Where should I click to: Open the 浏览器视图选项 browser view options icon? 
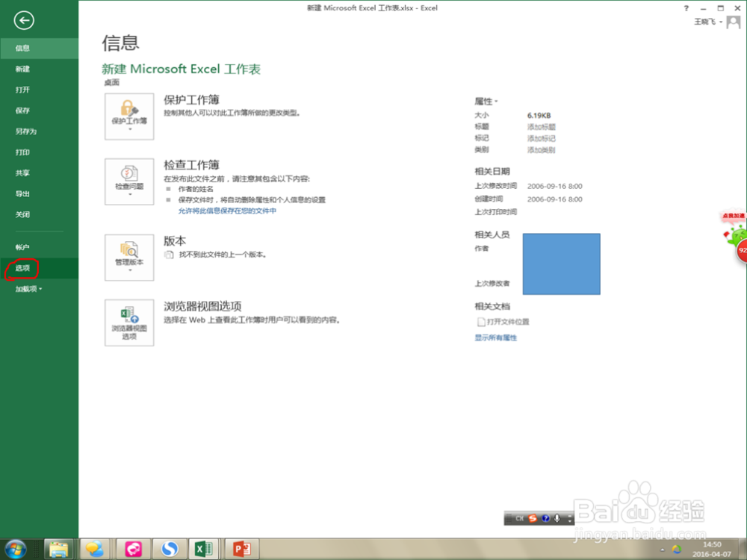[x=128, y=323]
